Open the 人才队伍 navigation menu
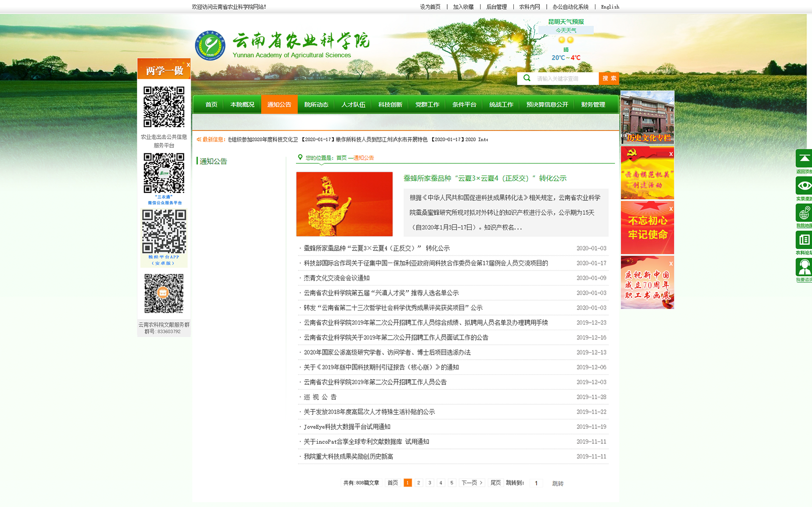The image size is (812, 507). [353, 105]
